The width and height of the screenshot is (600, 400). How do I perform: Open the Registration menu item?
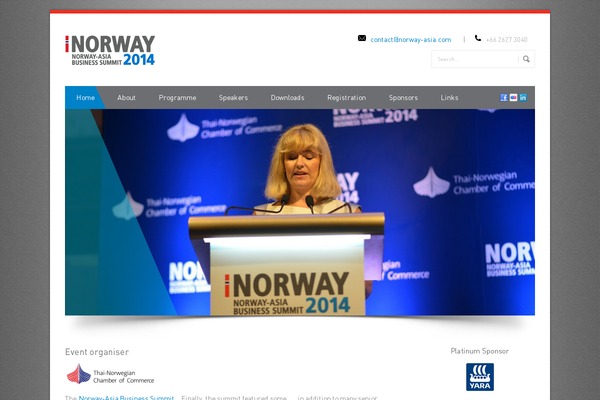pos(346,98)
